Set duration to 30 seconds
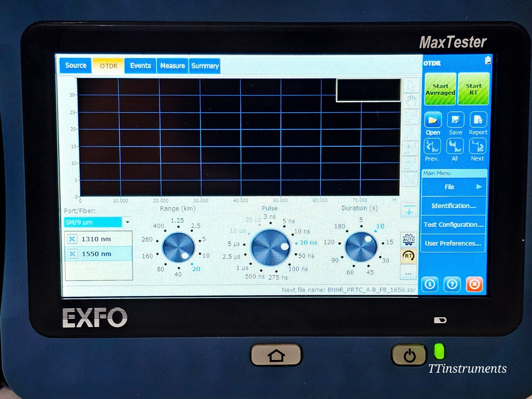The width and height of the screenshot is (532, 399). pos(385,261)
